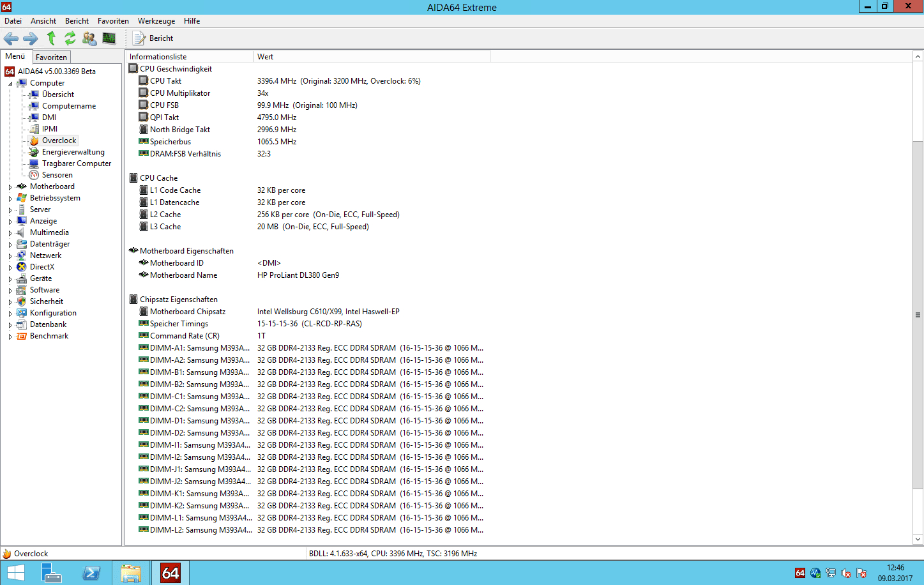
Task: Click the Motherboard icon in tree
Action: [22, 186]
